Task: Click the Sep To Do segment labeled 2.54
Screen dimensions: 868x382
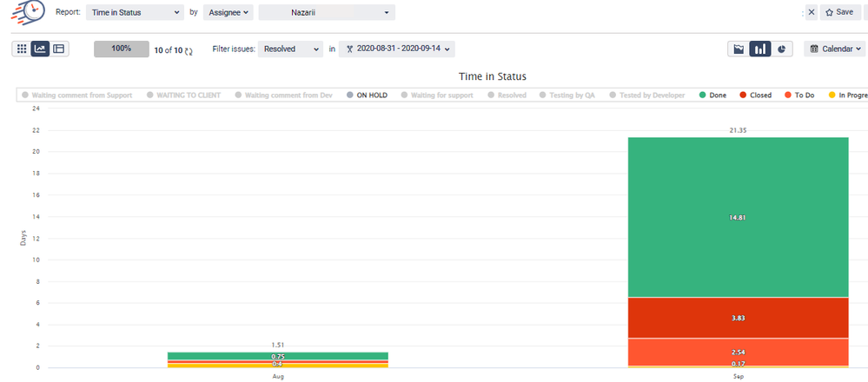Action: [x=738, y=352]
